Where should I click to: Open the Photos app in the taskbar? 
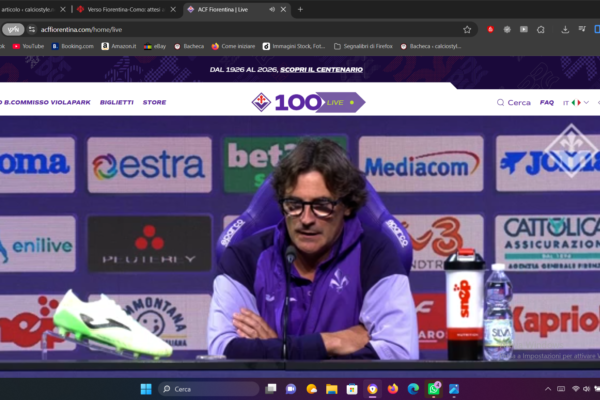[x=454, y=389]
